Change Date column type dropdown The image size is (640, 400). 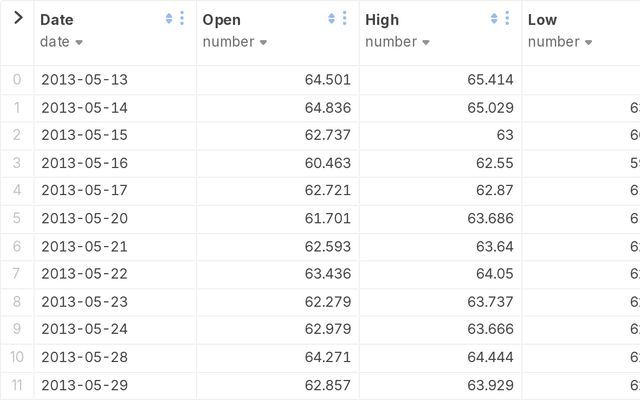click(x=61, y=42)
